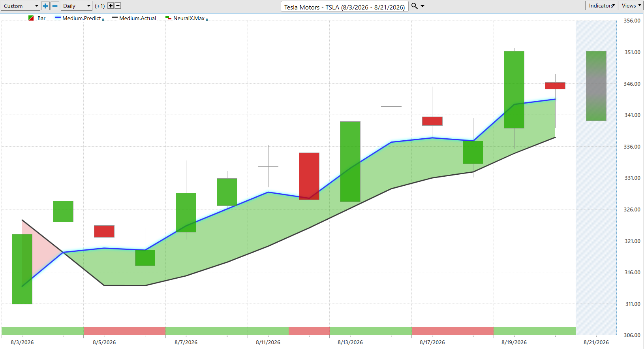
Task: Click the blue minus zoom-out button
Action: 55,6
